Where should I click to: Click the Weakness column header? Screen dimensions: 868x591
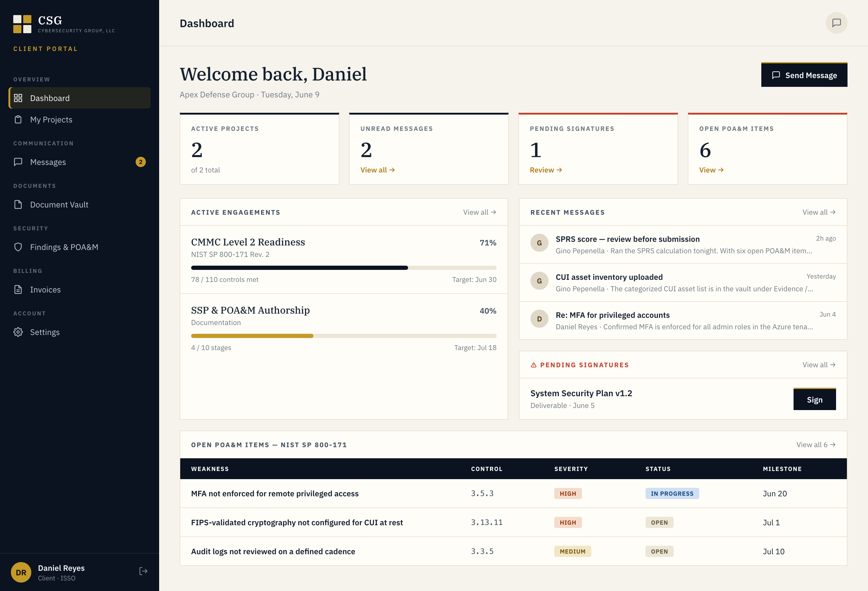pyautogui.click(x=210, y=469)
